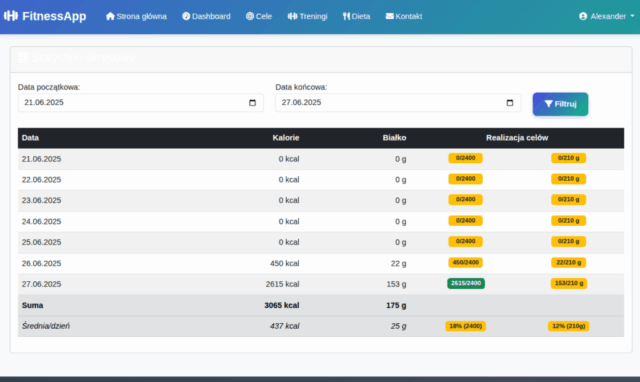
Task: Click the dumbbell icon next to Treningi
Action: [292, 16]
